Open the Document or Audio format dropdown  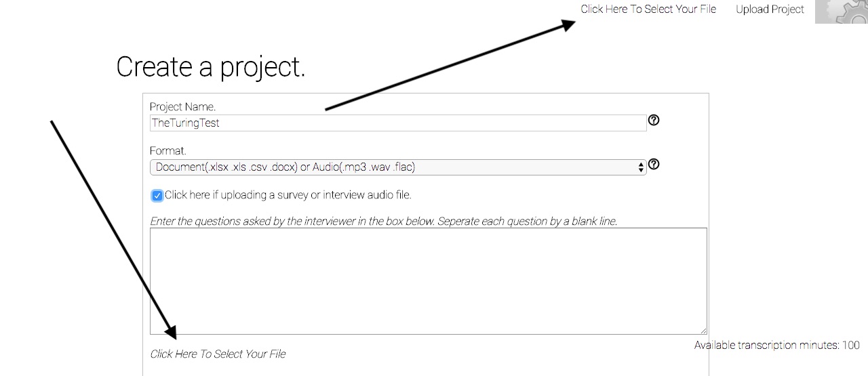point(398,167)
